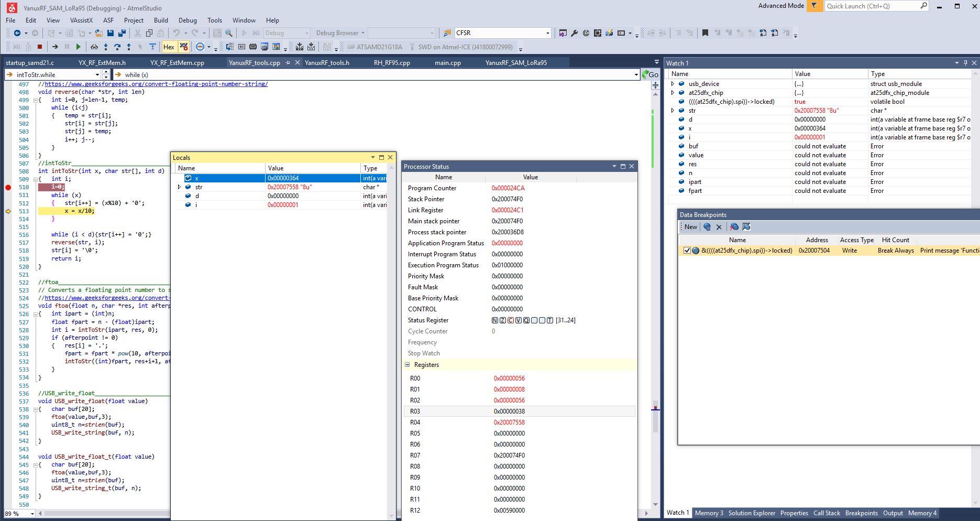Image resolution: width=980 pixels, height=521 pixels.
Task: Open the Memory 3 bottom tab
Action: [709, 513]
